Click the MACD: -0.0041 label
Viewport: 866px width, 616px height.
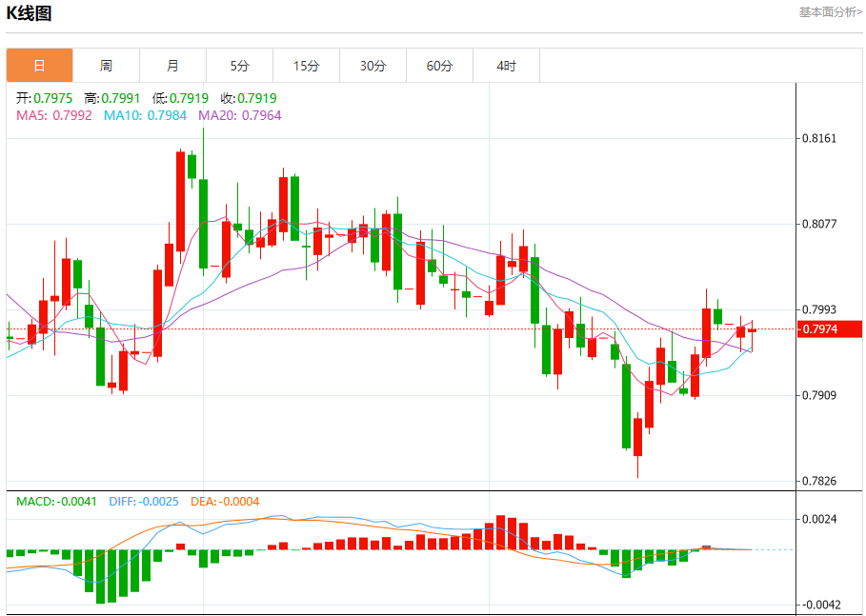coord(56,501)
